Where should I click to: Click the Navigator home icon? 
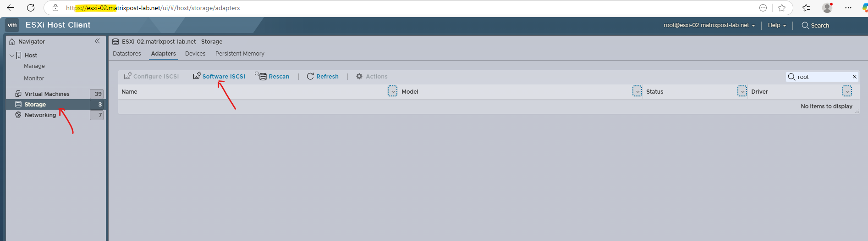click(12, 41)
